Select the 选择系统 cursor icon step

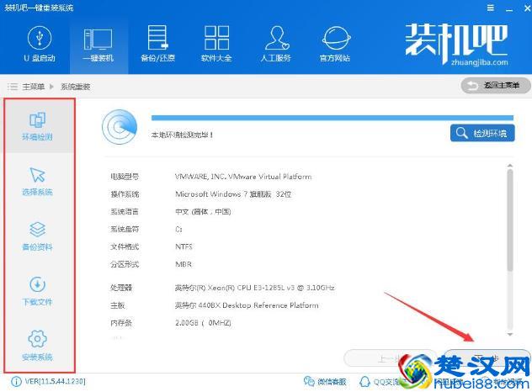(x=38, y=182)
